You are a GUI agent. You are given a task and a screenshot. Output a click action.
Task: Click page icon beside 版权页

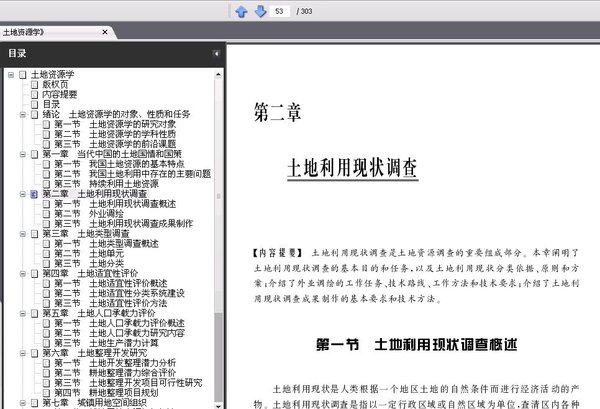[34, 85]
